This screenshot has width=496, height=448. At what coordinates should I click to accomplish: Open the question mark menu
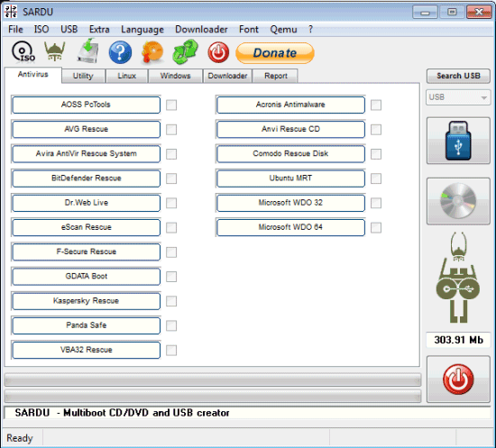(x=310, y=30)
